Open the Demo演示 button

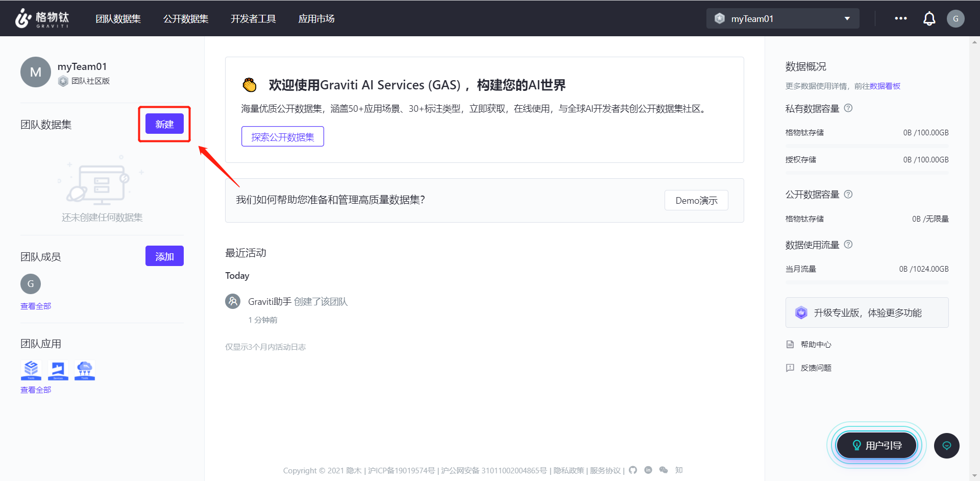(x=696, y=200)
